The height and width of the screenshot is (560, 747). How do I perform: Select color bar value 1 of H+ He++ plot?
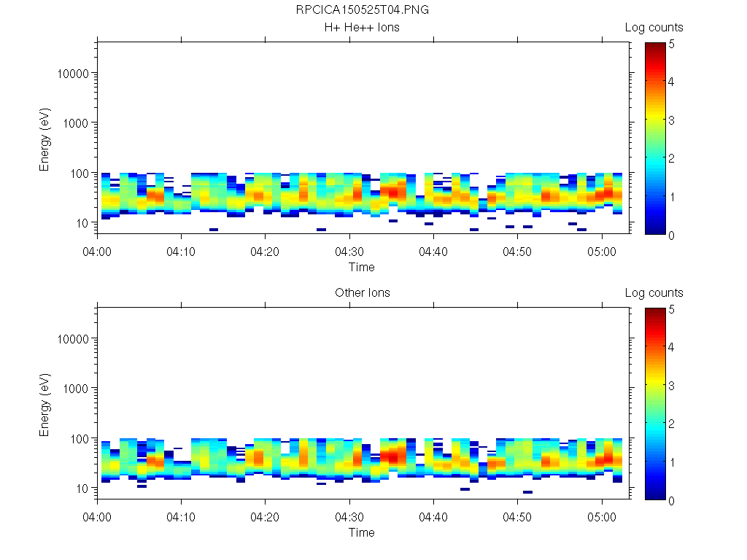click(672, 197)
